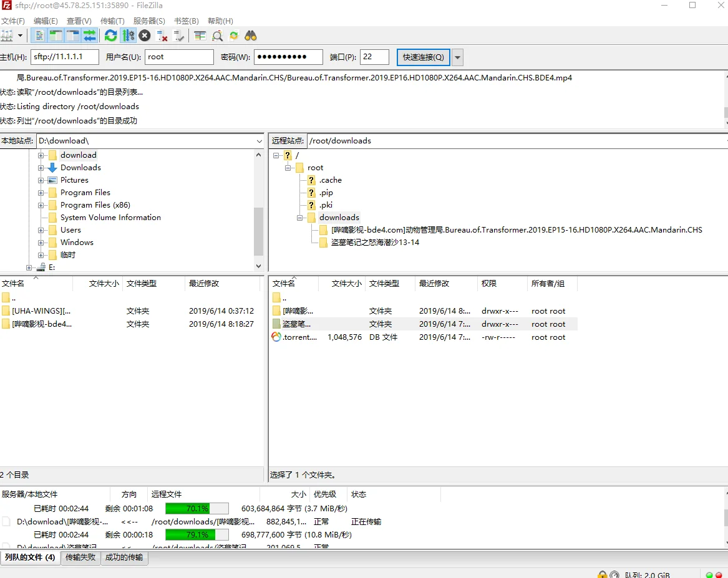This screenshot has height=578, width=728.
Task: Click the red activity indicator light
Action: click(719, 576)
